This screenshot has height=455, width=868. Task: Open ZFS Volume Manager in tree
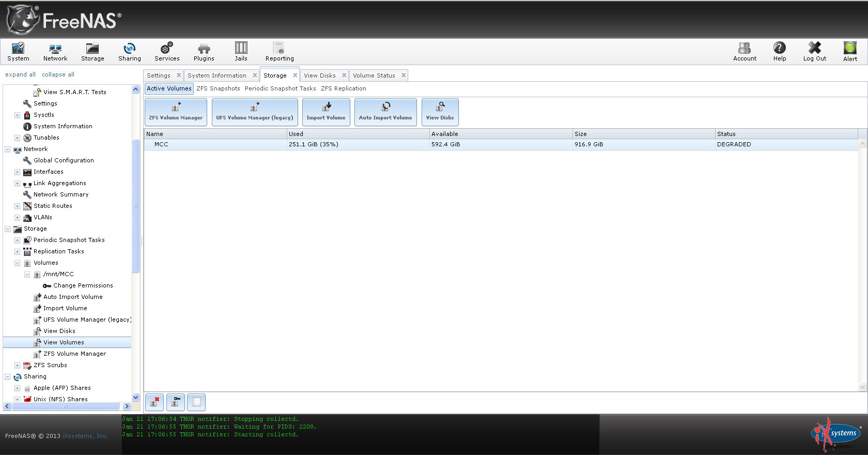(x=74, y=354)
